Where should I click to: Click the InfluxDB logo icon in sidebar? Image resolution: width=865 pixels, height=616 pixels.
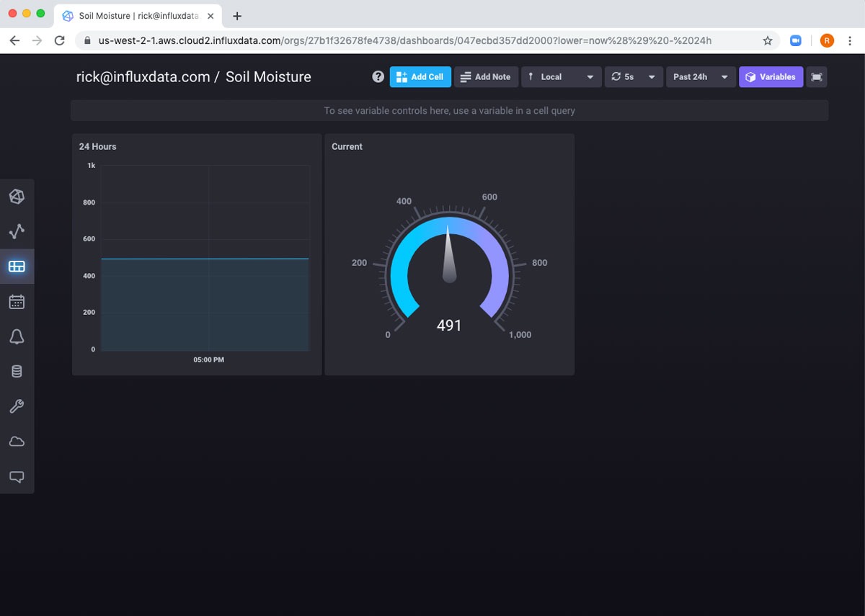17,196
